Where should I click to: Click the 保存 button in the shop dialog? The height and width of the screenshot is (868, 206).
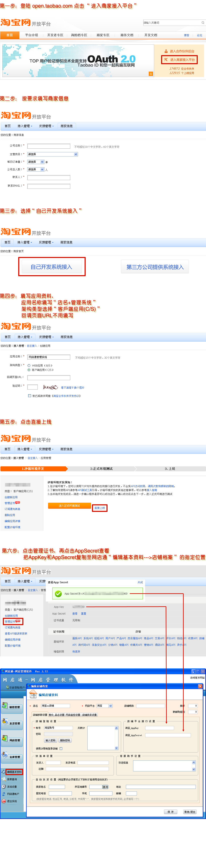171,812
